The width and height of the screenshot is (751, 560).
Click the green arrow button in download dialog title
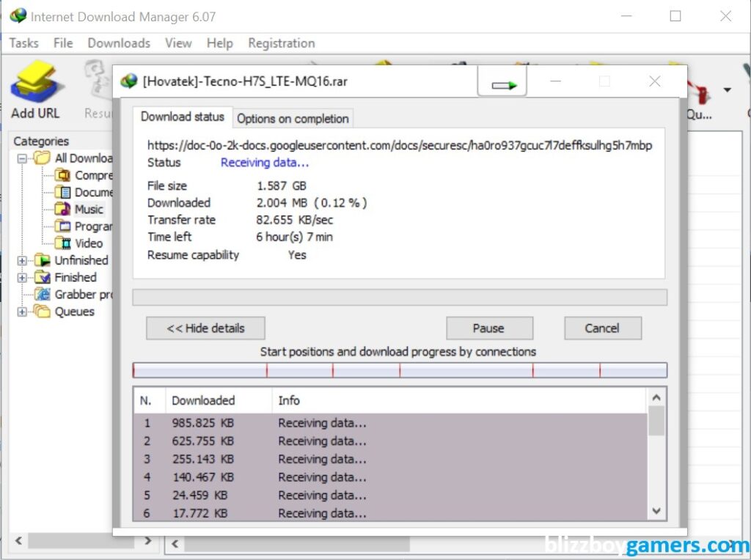click(x=502, y=82)
